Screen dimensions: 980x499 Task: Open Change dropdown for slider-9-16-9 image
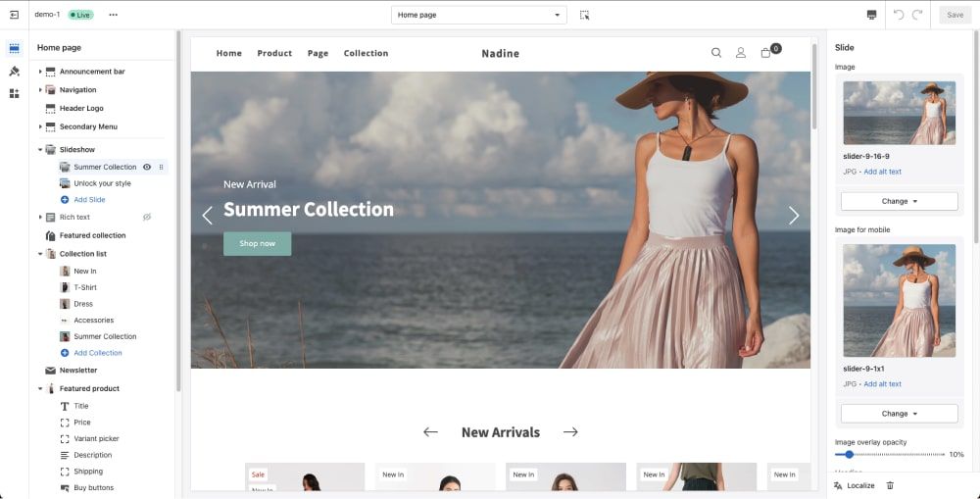tap(900, 201)
